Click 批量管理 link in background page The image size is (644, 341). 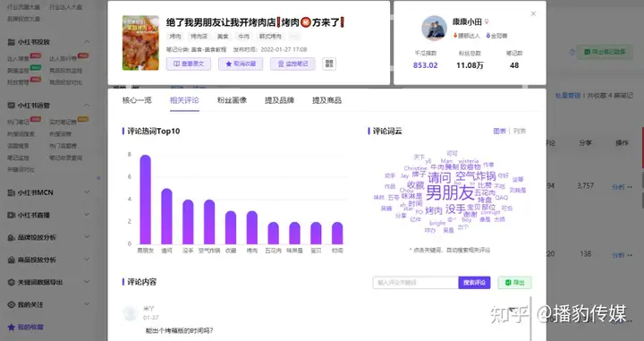pyautogui.click(x=568, y=95)
